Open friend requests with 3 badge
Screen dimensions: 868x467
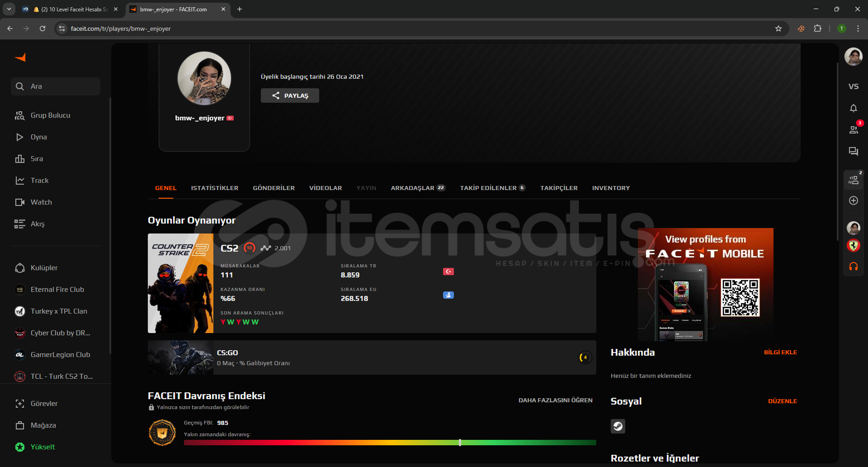pos(854,130)
